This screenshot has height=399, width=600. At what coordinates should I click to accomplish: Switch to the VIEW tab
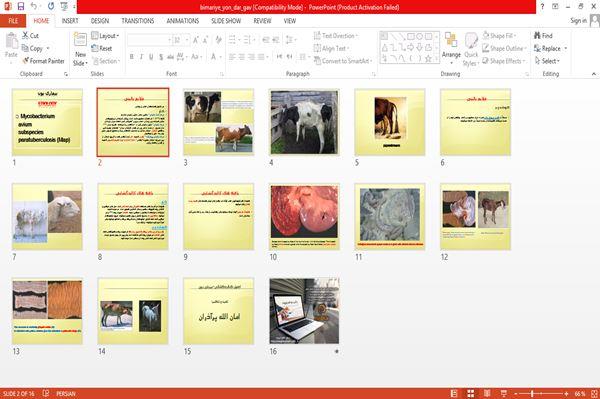(x=290, y=21)
